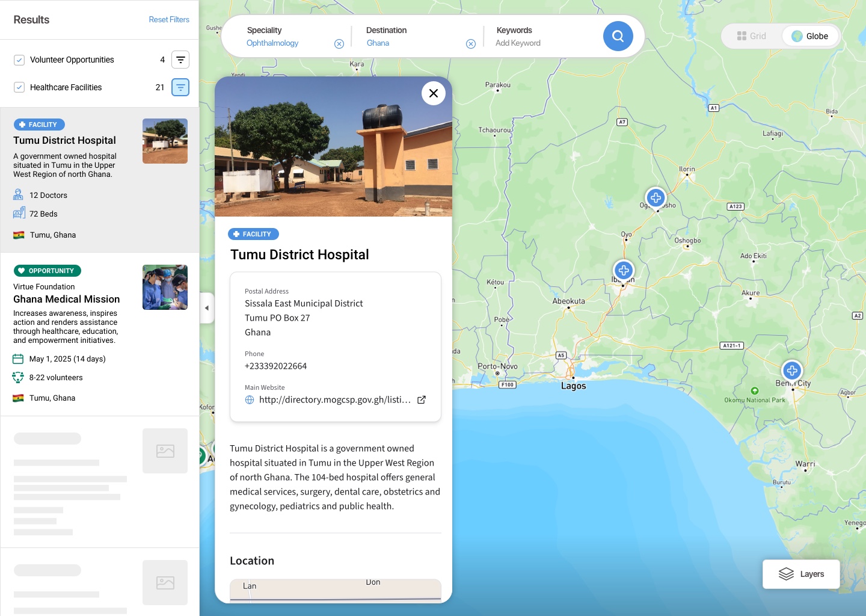The width and height of the screenshot is (866, 616).
Task: Click the Location section heading
Action: click(252, 561)
